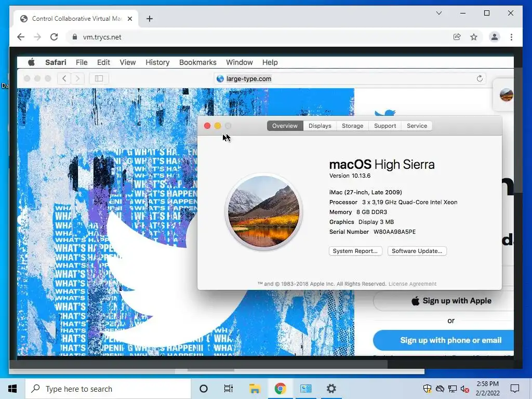Image resolution: width=532 pixels, height=399 pixels.
Task: Click the Chrome taskbar icon
Action: click(x=280, y=389)
